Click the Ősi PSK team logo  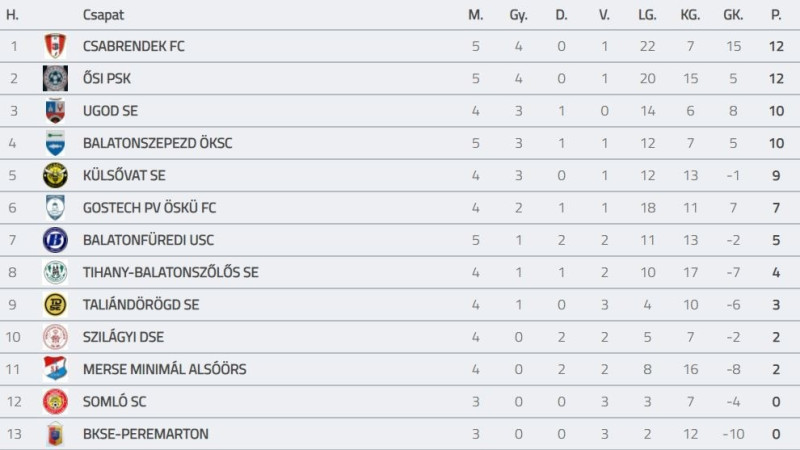tap(54, 78)
